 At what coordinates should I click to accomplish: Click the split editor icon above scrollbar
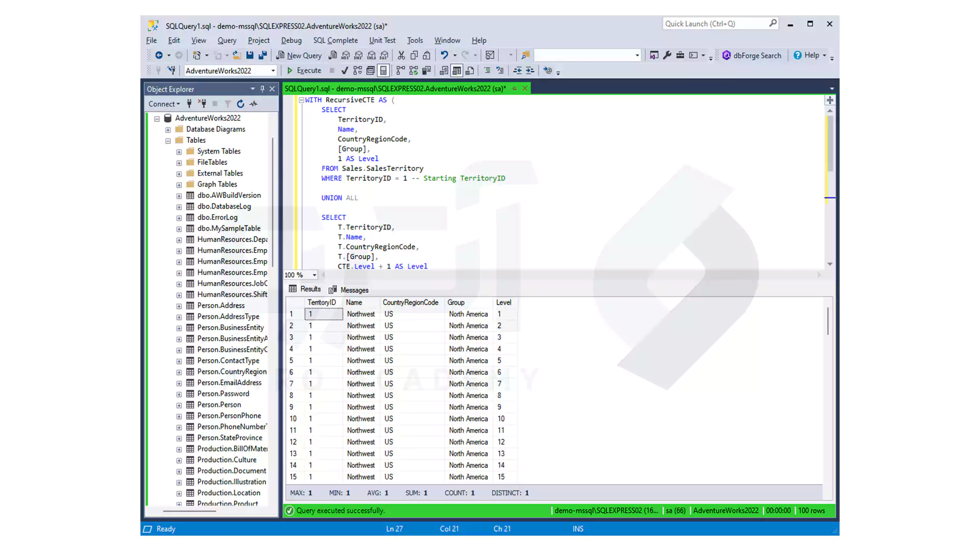pos(830,101)
